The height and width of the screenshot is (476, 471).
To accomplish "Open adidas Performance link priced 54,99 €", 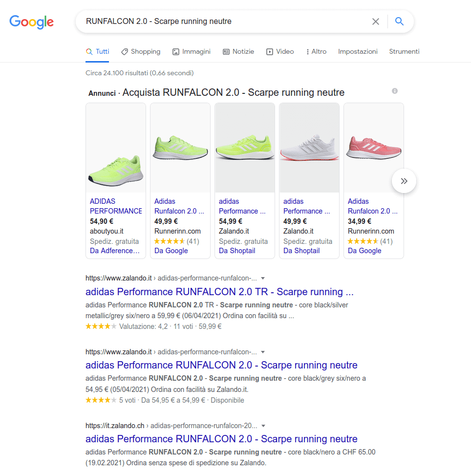I will point(242,206).
